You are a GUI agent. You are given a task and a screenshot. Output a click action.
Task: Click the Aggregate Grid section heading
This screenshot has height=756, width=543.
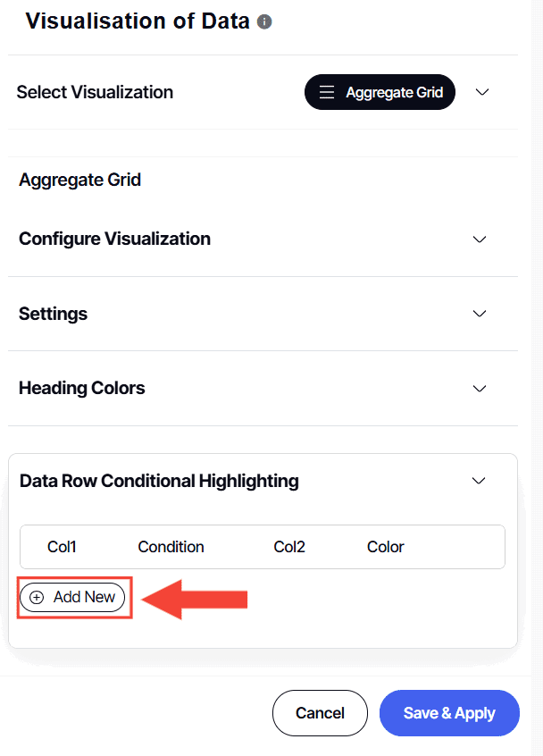pyautogui.click(x=79, y=180)
